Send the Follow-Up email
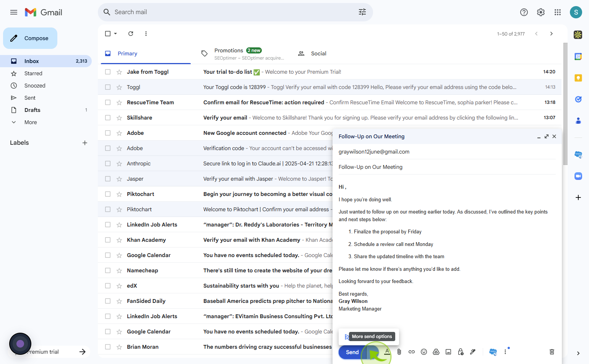Viewport: 589px width, 364px height. pyautogui.click(x=352, y=352)
